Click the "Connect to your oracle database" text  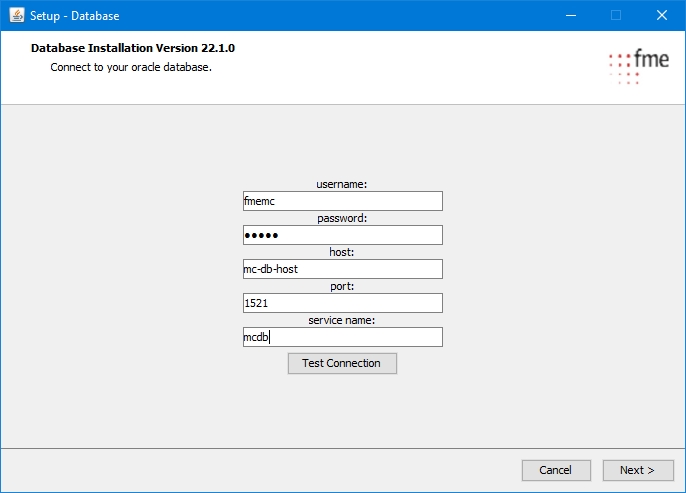(x=131, y=68)
